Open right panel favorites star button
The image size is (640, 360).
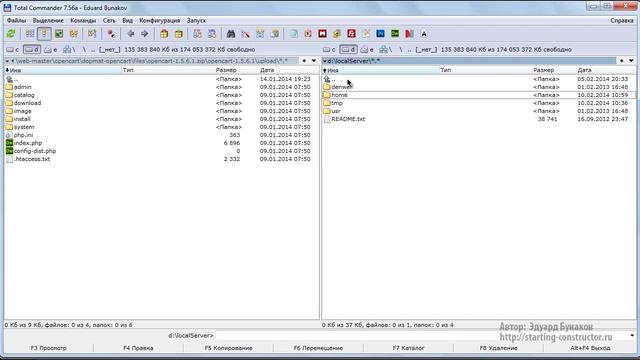(x=622, y=61)
